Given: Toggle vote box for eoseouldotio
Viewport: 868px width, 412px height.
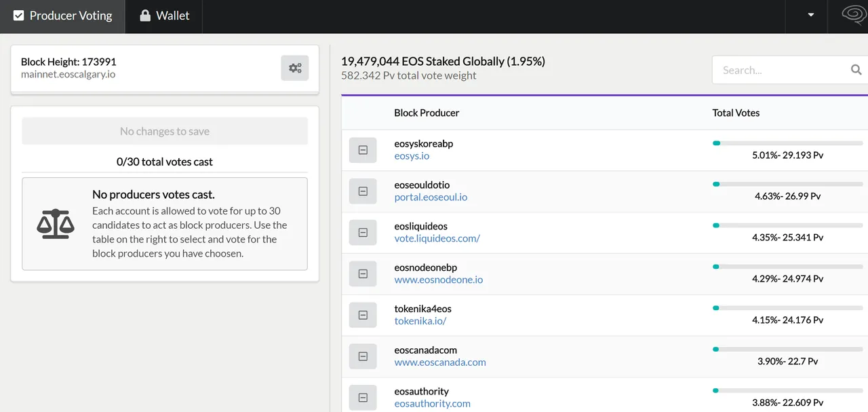Looking at the screenshot, I should click(x=363, y=191).
